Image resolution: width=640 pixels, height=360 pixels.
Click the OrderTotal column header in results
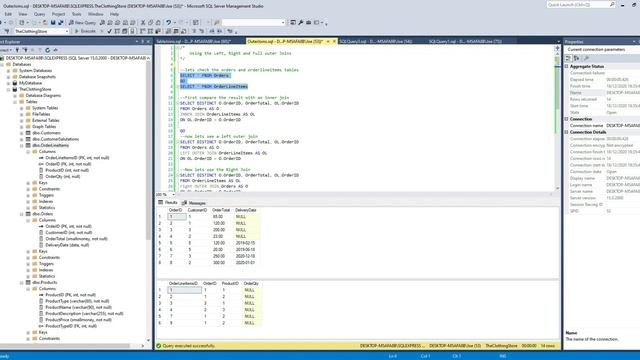(221, 210)
